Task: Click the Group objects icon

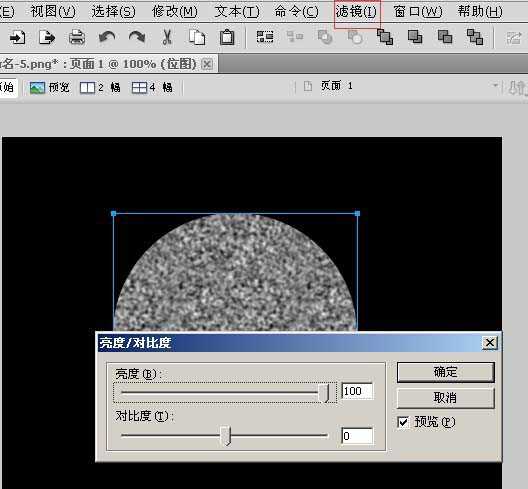Action: pos(265,37)
